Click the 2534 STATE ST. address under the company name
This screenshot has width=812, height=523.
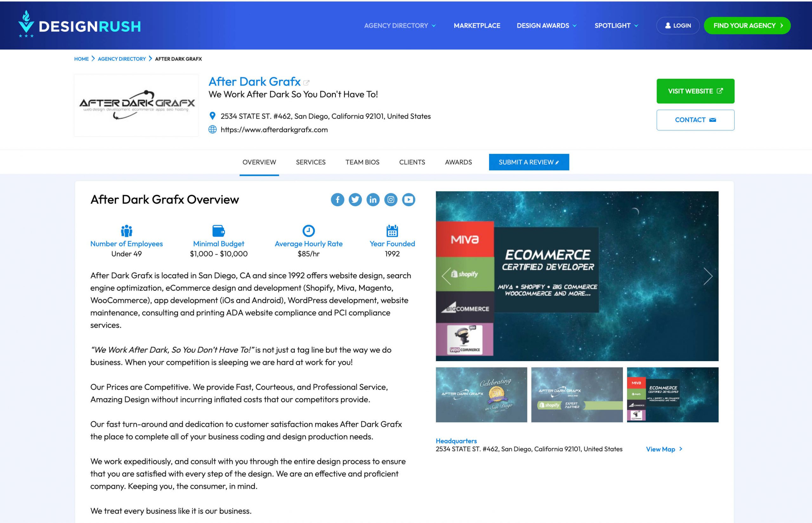click(325, 116)
